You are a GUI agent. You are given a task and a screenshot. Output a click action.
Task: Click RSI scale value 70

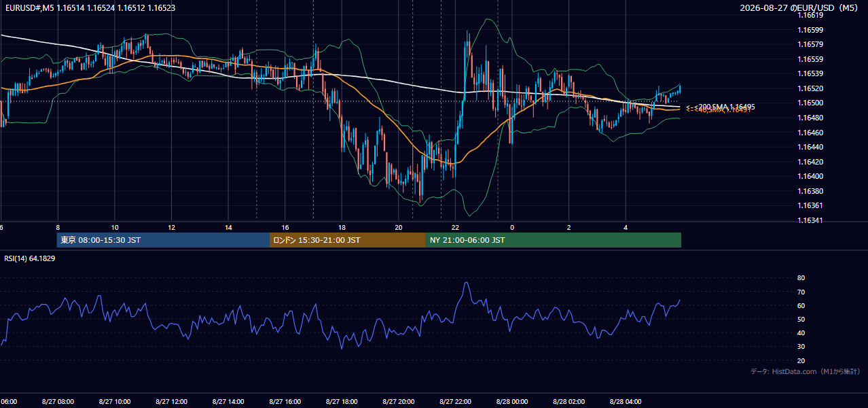pyautogui.click(x=801, y=292)
